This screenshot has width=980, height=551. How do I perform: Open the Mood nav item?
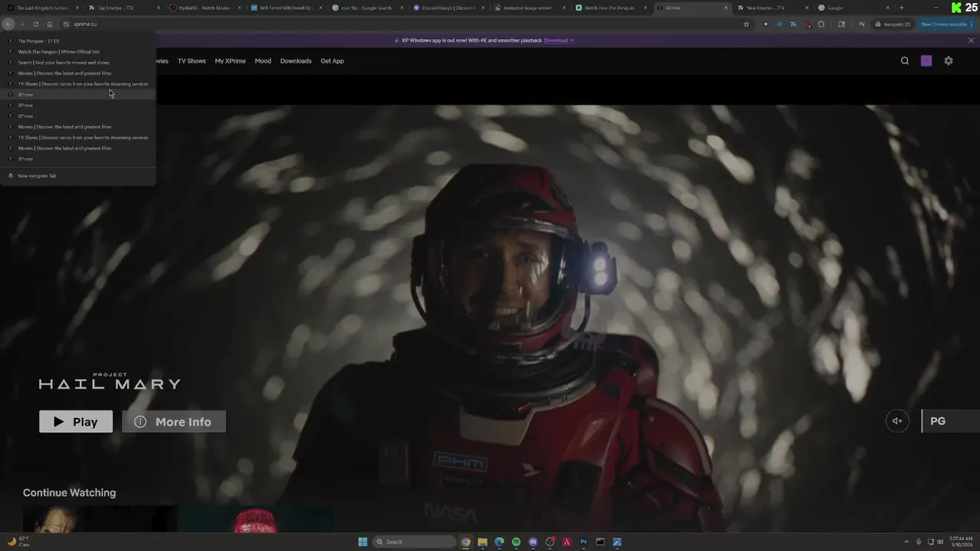(x=263, y=60)
